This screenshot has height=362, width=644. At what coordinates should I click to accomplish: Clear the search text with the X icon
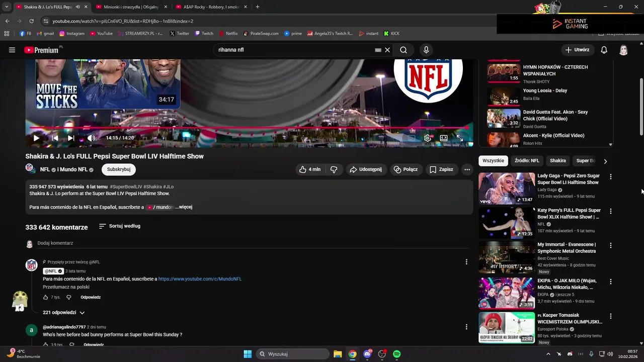click(387, 50)
